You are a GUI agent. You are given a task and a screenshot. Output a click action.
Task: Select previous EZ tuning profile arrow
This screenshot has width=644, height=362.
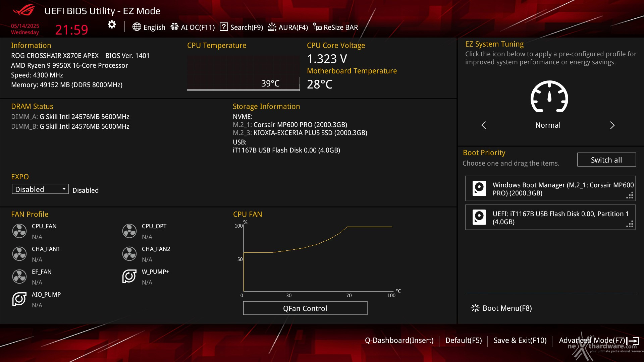(x=484, y=125)
